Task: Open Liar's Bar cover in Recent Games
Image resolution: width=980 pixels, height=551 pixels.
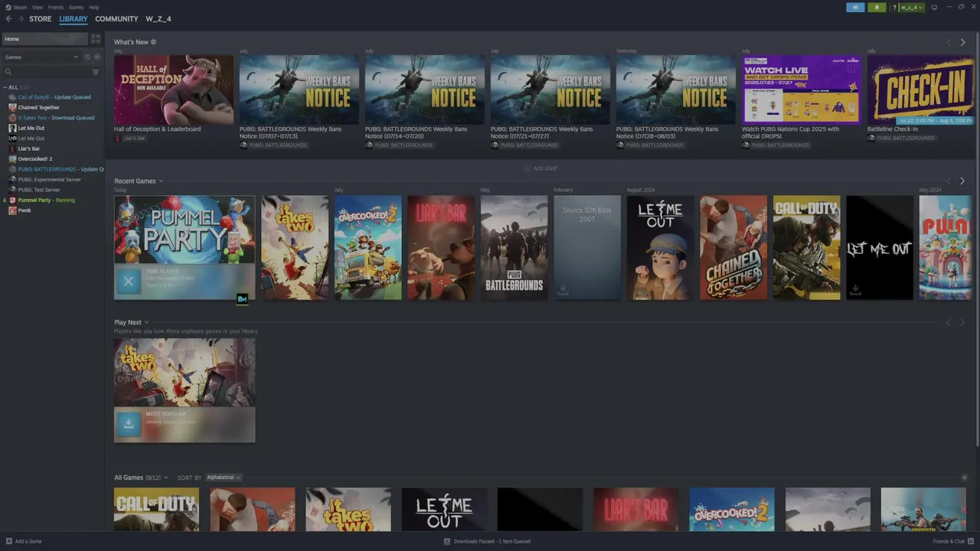Action: (x=441, y=248)
